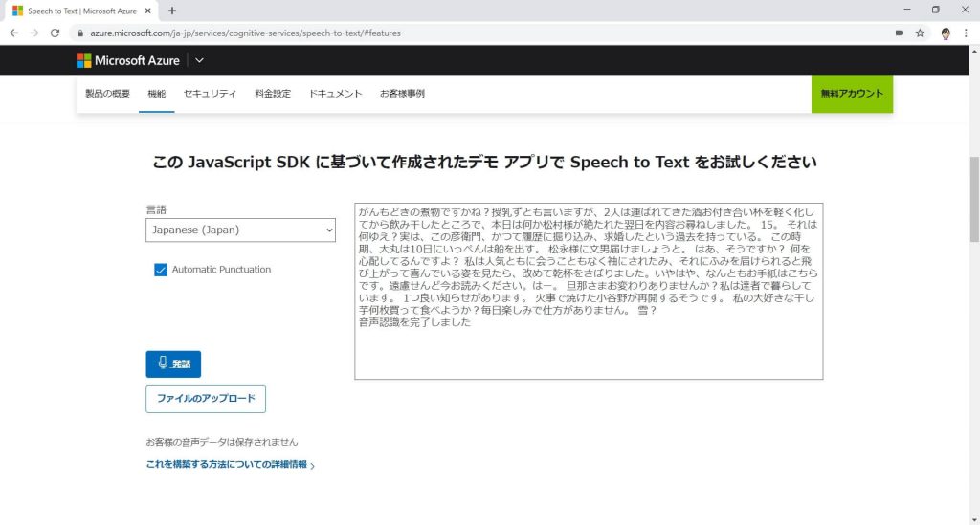Reload the page with refresh icon
This screenshot has width=980, height=525.
(x=55, y=33)
